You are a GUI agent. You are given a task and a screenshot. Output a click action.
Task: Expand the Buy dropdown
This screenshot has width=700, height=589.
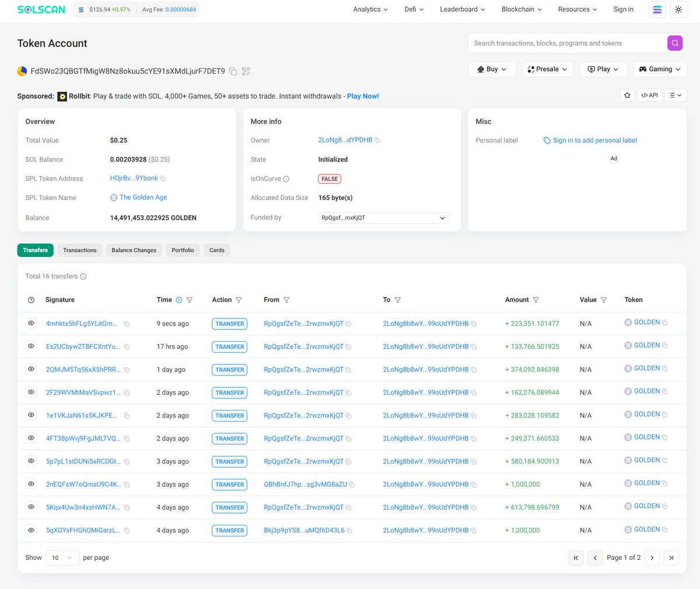click(x=492, y=69)
